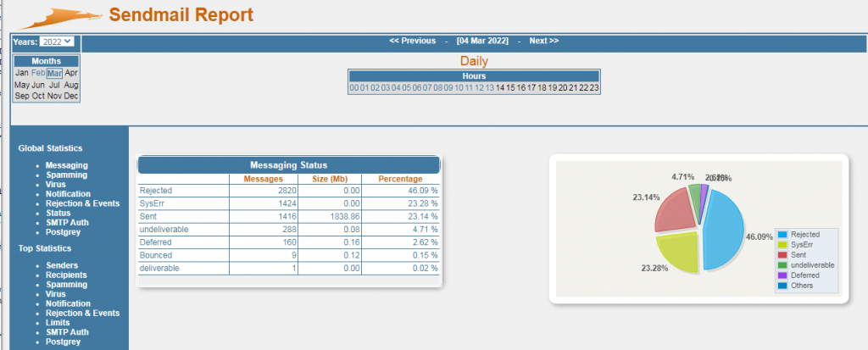Click the Deferred row label
The height and width of the screenshot is (350, 868).
pos(156,242)
